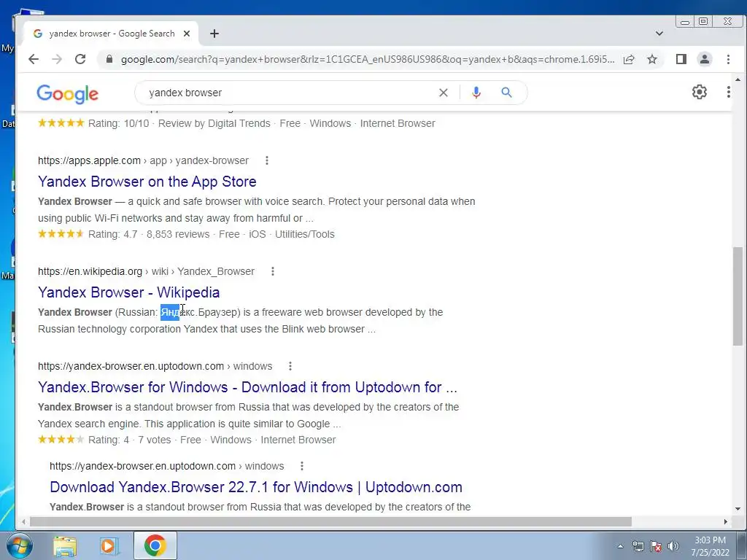View site info via the padlock icon
747x560 pixels.
(x=109, y=59)
